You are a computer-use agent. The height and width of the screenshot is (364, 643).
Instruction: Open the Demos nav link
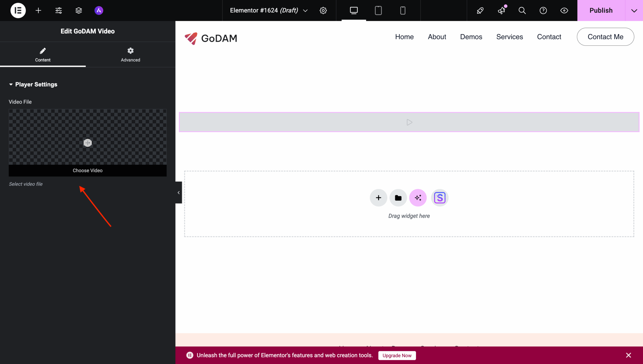(x=471, y=37)
